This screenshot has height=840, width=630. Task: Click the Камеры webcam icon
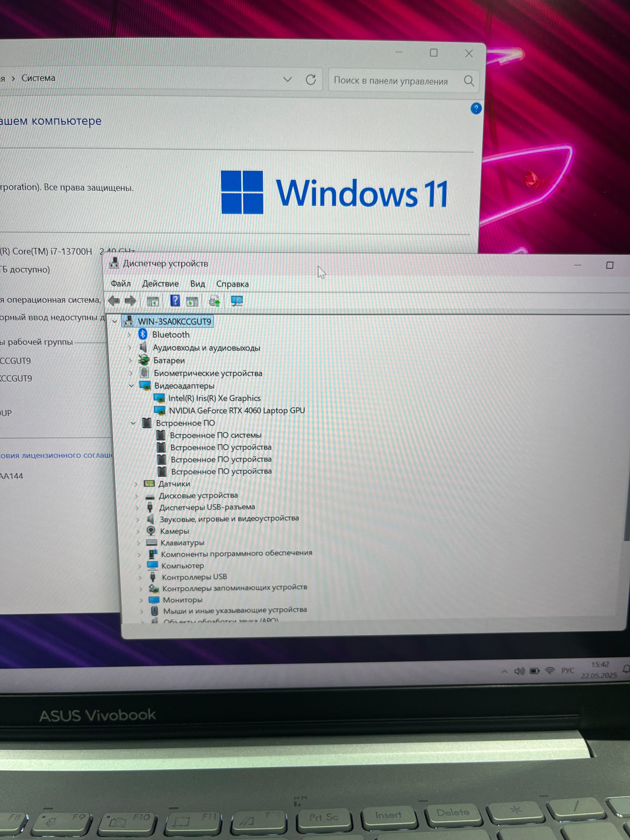click(x=151, y=530)
